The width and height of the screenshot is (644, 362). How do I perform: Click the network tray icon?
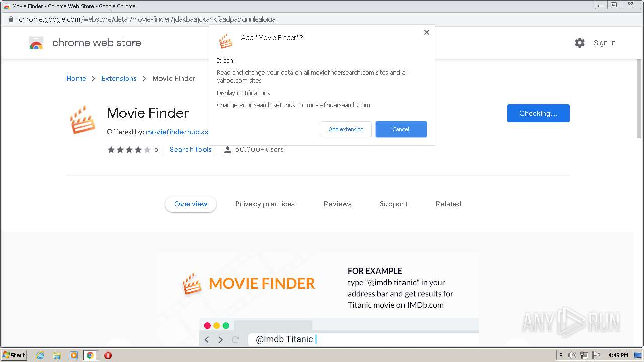[584, 355]
